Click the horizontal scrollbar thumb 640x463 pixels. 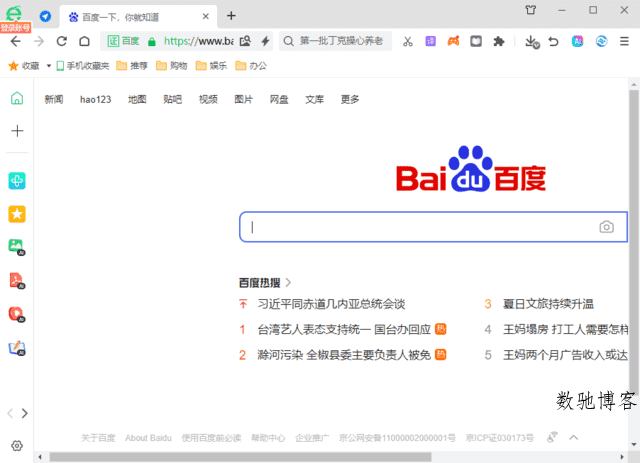tap(240, 457)
